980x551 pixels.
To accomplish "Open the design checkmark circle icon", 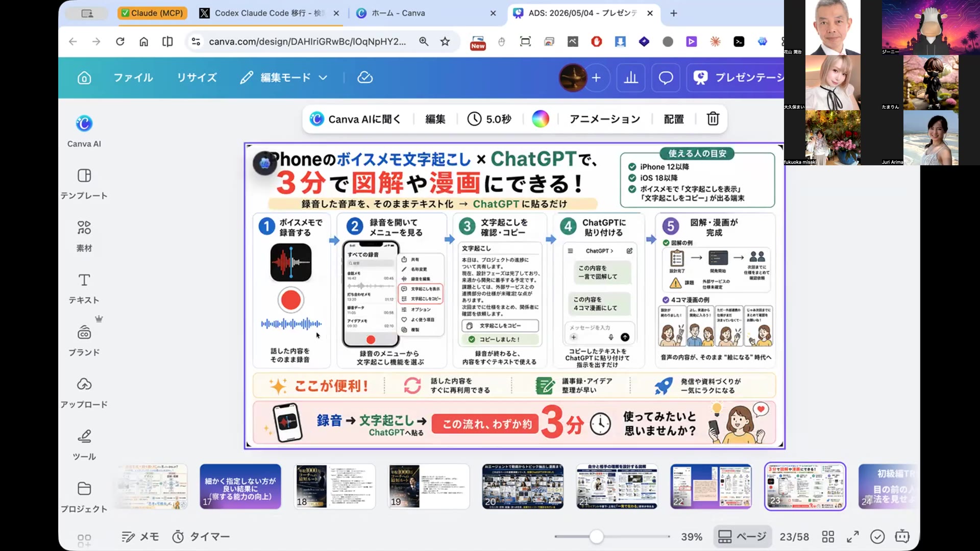I will click(x=877, y=537).
